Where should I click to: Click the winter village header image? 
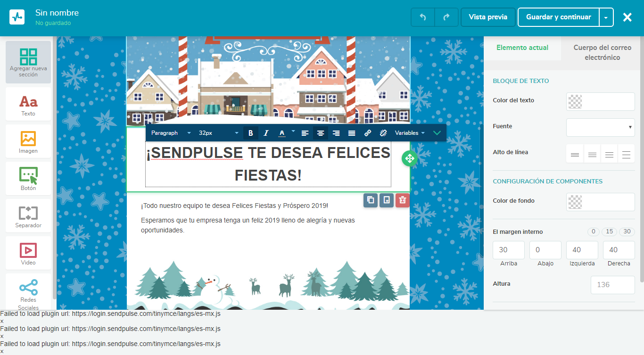point(268,81)
